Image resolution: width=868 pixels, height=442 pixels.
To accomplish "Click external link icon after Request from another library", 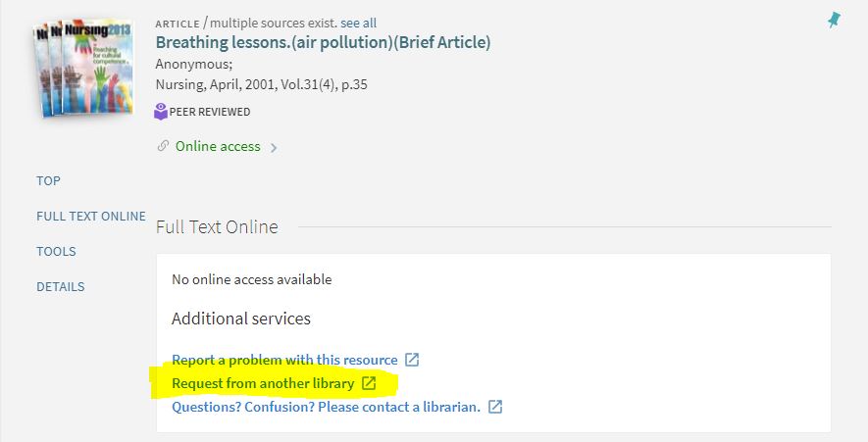I will point(369,383).
